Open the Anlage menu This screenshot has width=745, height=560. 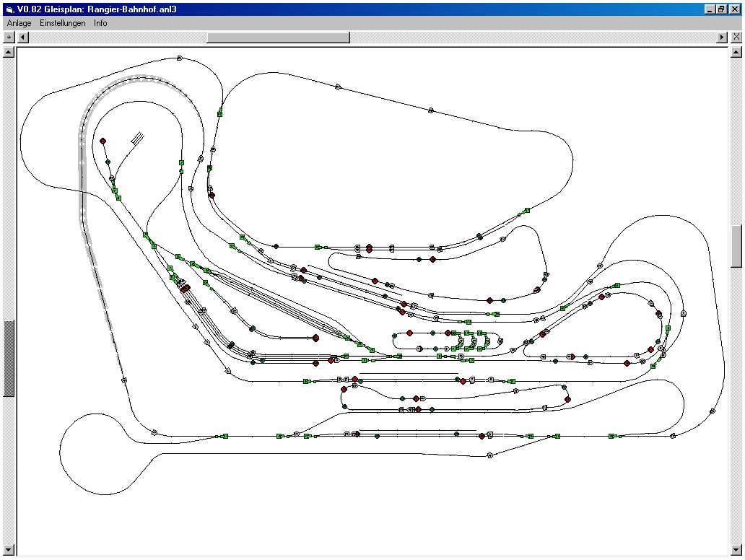click(x=19, y=23)
